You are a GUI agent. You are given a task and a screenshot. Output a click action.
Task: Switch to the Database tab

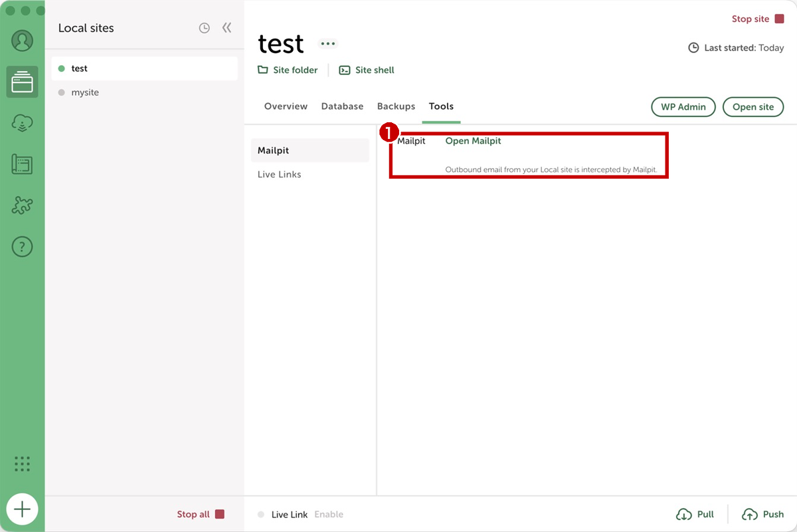click(x=342, y=106)
